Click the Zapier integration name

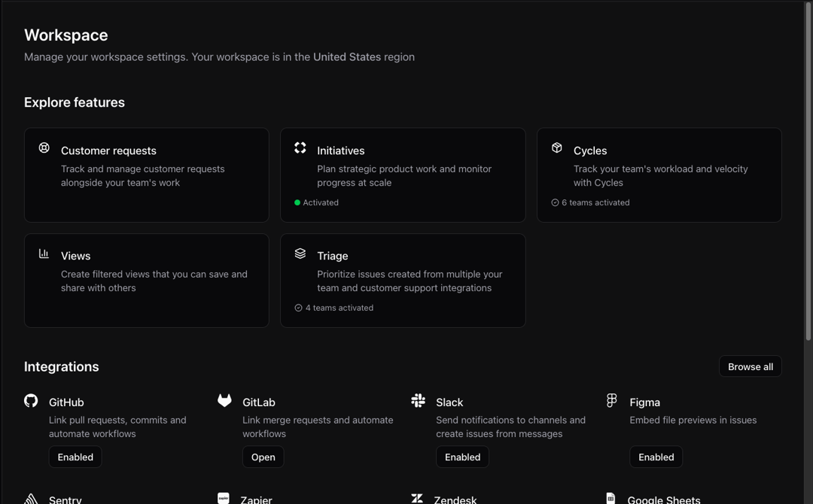point(256,499)
